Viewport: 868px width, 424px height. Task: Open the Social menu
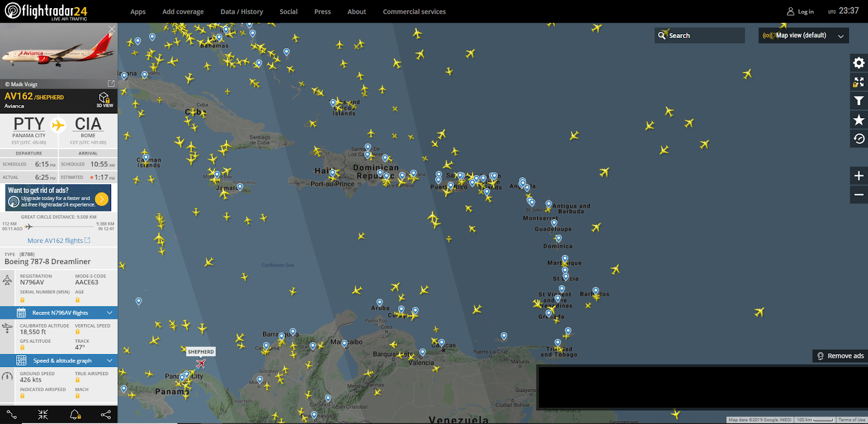[289, 11]
